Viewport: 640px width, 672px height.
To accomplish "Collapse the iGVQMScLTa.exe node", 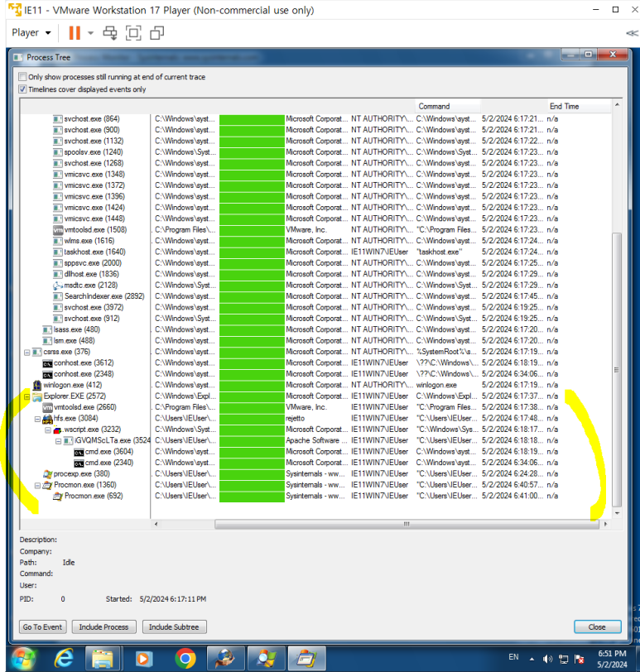I will pyautogui.click(x=58, y=441).
